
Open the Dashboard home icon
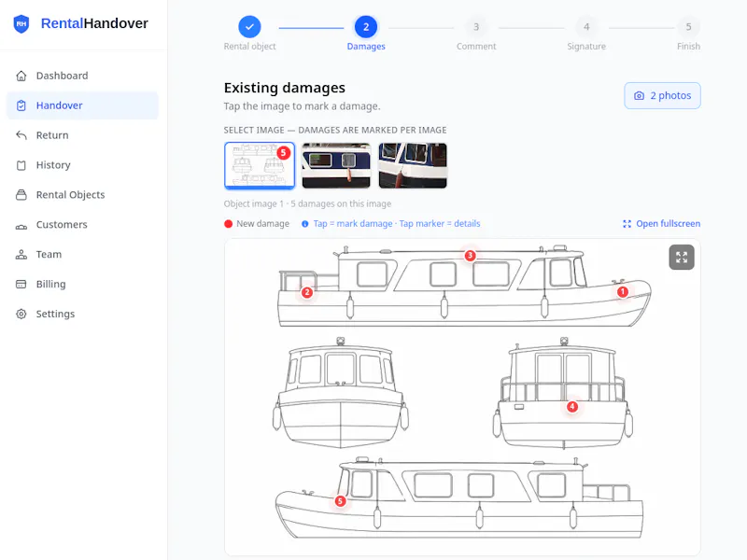coord(21,76)
